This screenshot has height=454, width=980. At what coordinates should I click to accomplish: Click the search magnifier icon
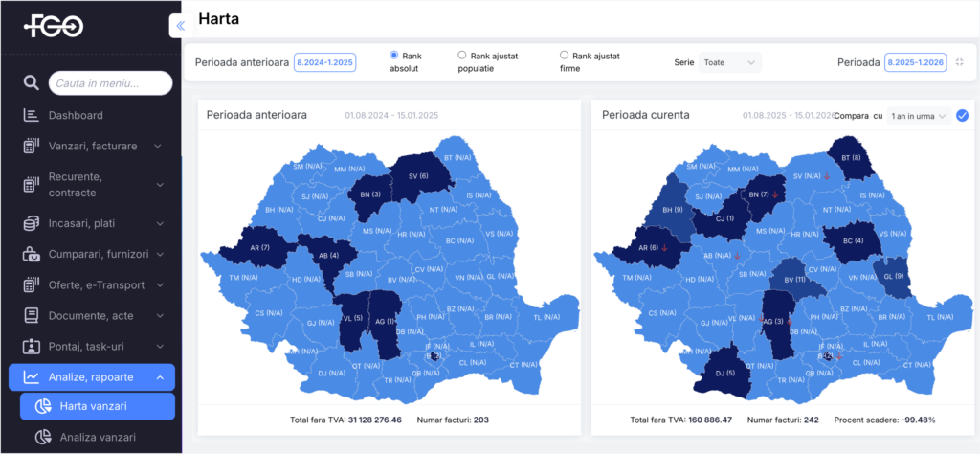[31, 84]
